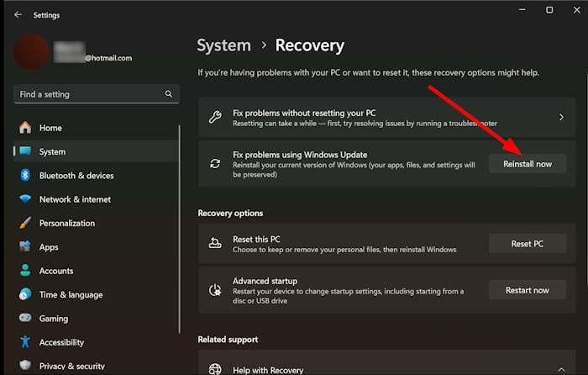
Task: Open Home from the house icon
Action: pos(25,128)
